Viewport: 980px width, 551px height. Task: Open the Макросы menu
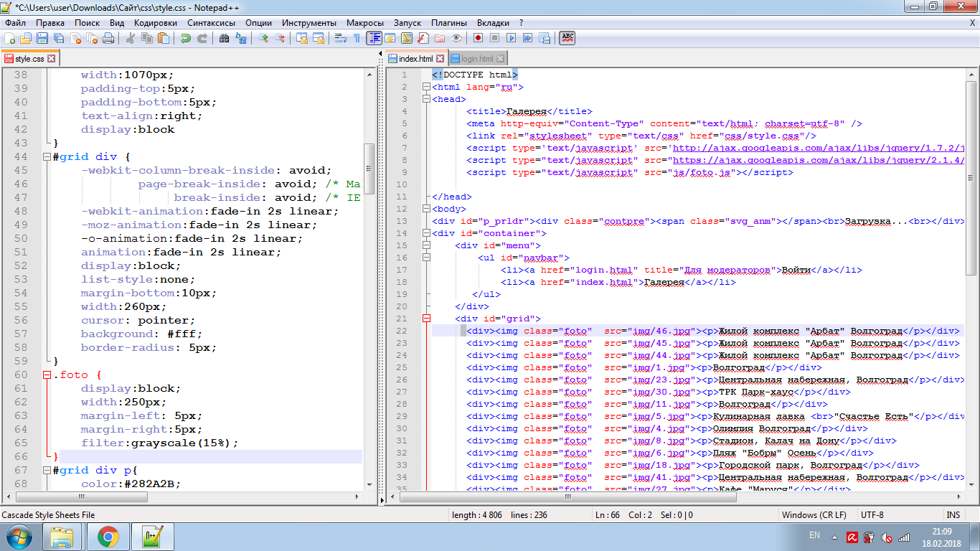(364, 23)
